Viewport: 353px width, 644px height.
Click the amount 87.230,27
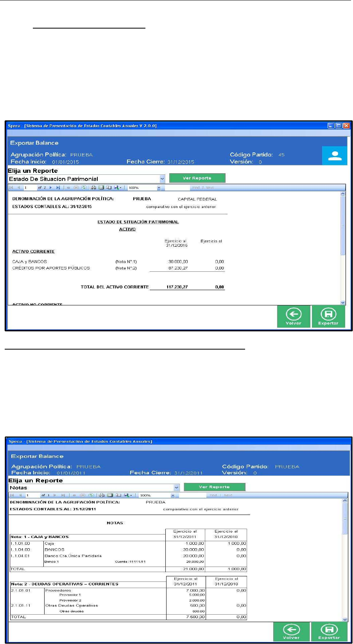pos(178,268)
